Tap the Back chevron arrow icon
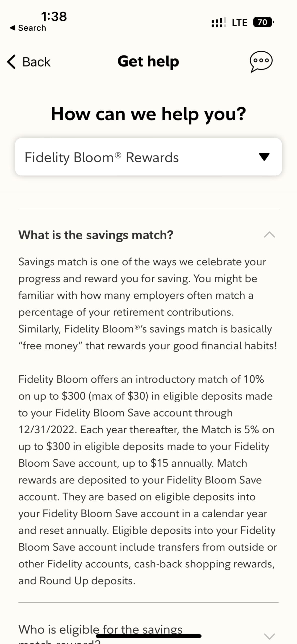The height and width of the screenshot is (644, 297). tap(11, 62)
